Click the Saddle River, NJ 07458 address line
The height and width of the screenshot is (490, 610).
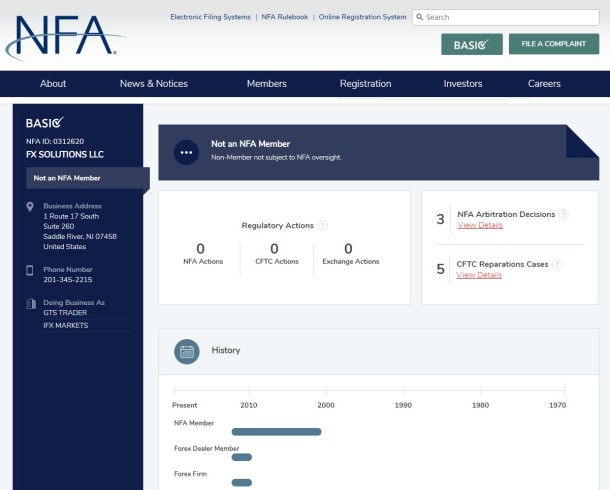tap(80, 236)
